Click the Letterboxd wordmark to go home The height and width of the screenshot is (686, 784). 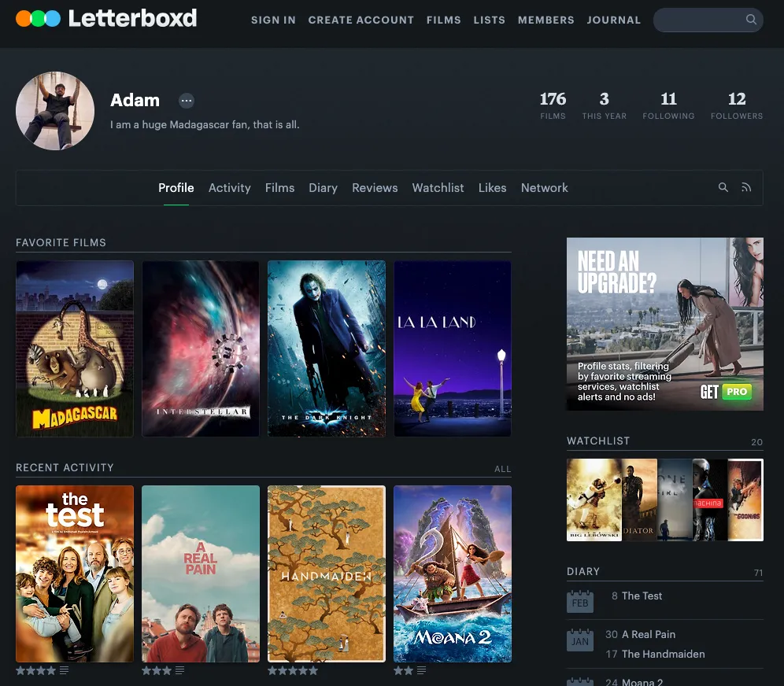[x=132, y=18]
